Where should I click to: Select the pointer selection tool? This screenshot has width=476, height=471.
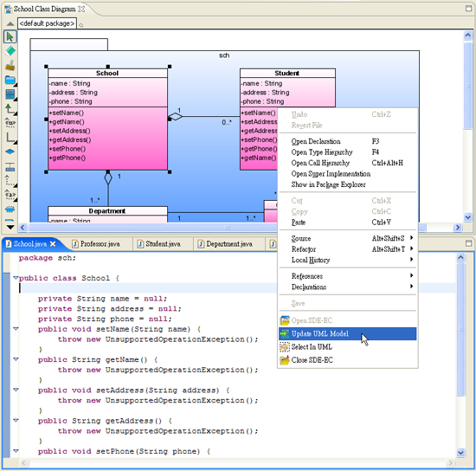point(10,36)
